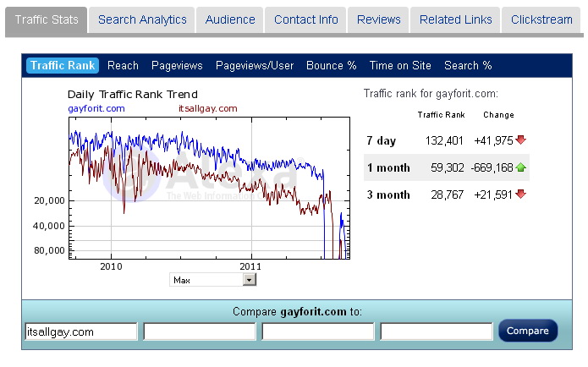The width and height of the screenshot is (588, 367).
Task: Click the 1 month row label
Action: click(388, 167)
